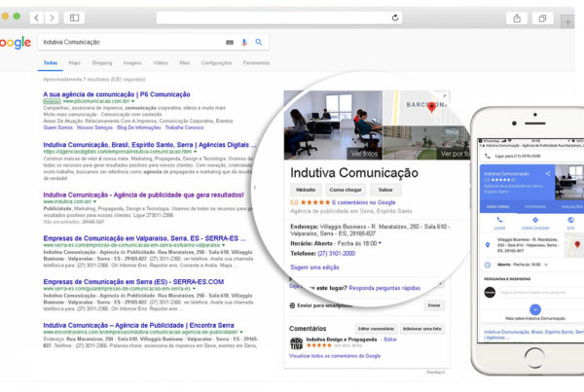Expand opening hours arrow next to 'Fecha às 18:00'

pyautogui.click(x=380, y=243)
